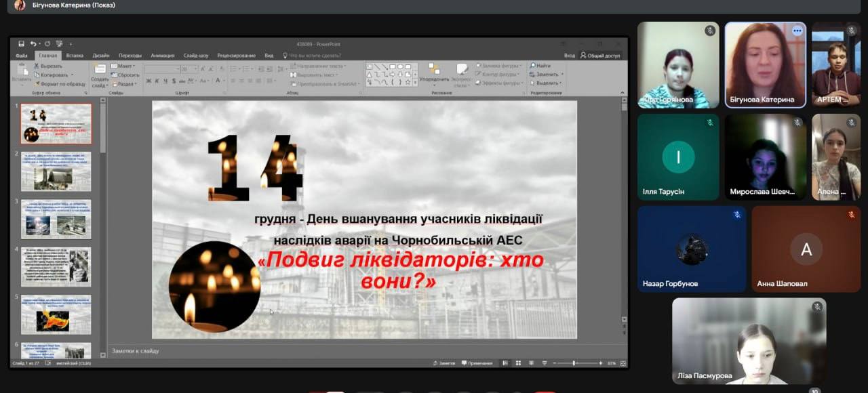The image size is (868, 393).
Task: Click the Undo arrow icon
Action: 33,44
